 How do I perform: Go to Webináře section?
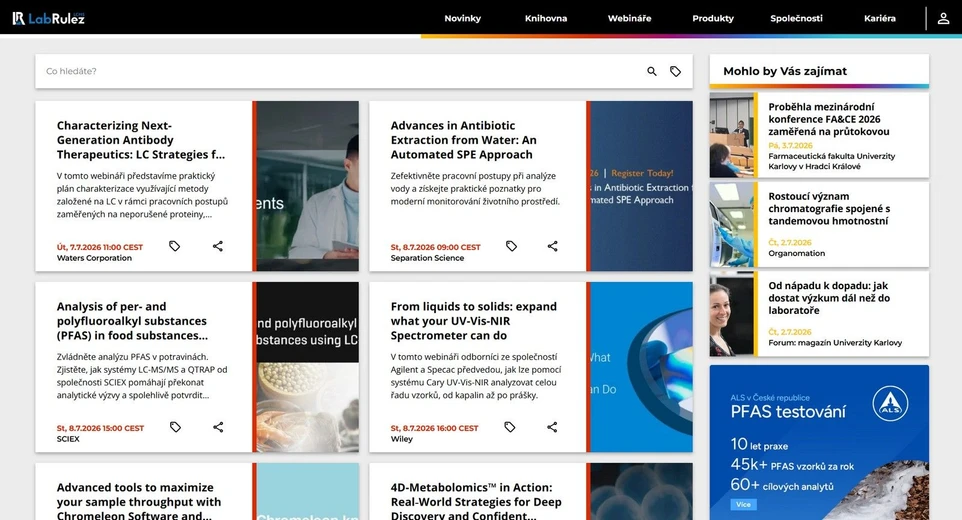(x=629, y=18)
